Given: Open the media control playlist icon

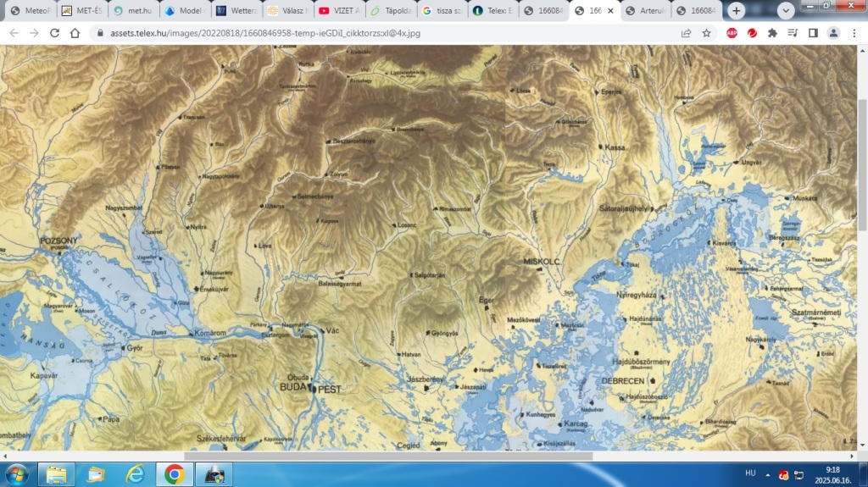Looking at the screenshot, I should coord(793,33).
